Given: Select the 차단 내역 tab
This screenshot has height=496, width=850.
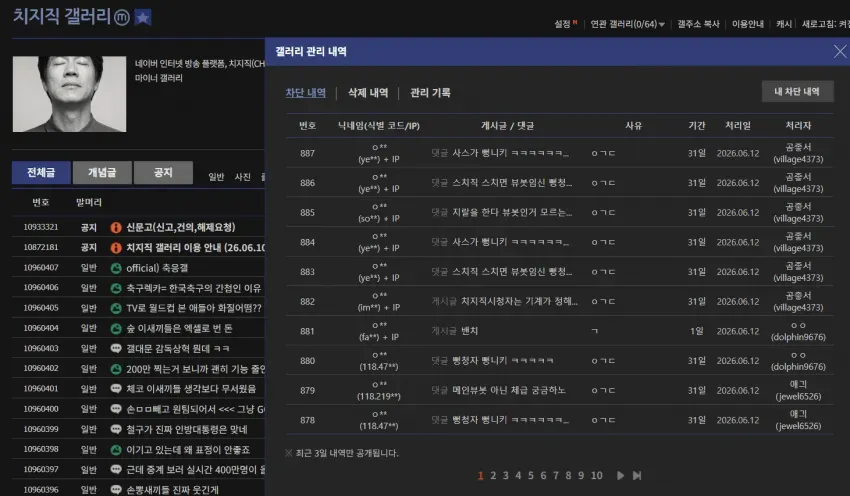Looking at the screenshot, I should click(x=306, y=93).
